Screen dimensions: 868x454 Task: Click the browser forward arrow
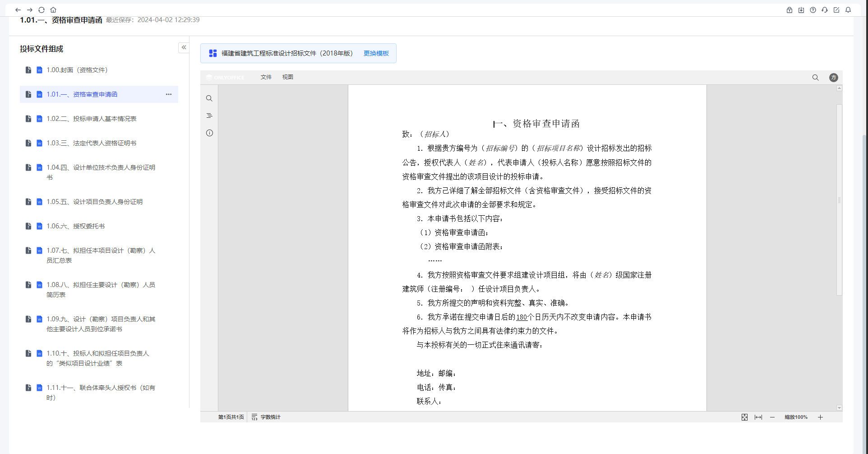click(30, 10)
